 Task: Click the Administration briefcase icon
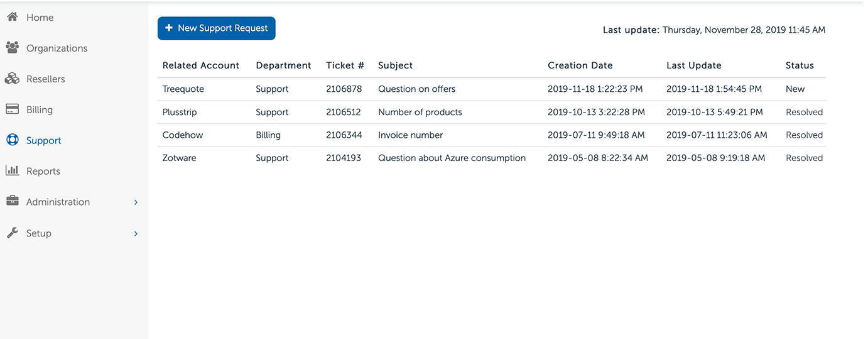12,201
